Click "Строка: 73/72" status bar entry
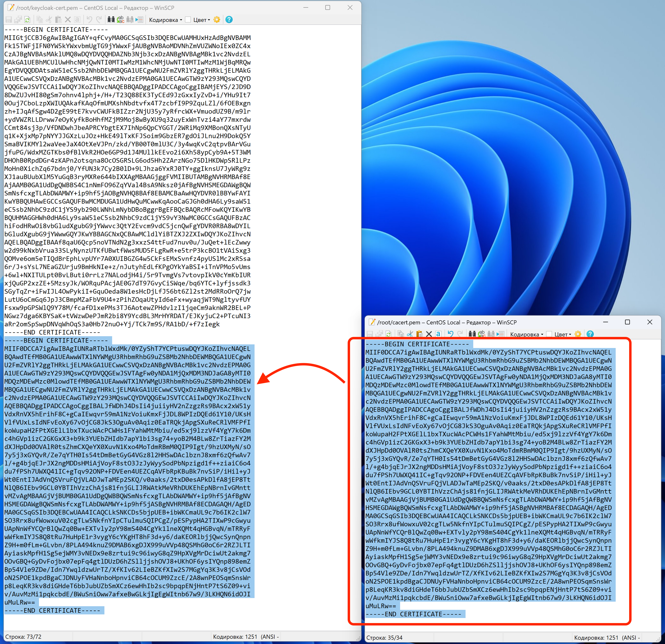This screenshot has width=665, height=644. 23,637
